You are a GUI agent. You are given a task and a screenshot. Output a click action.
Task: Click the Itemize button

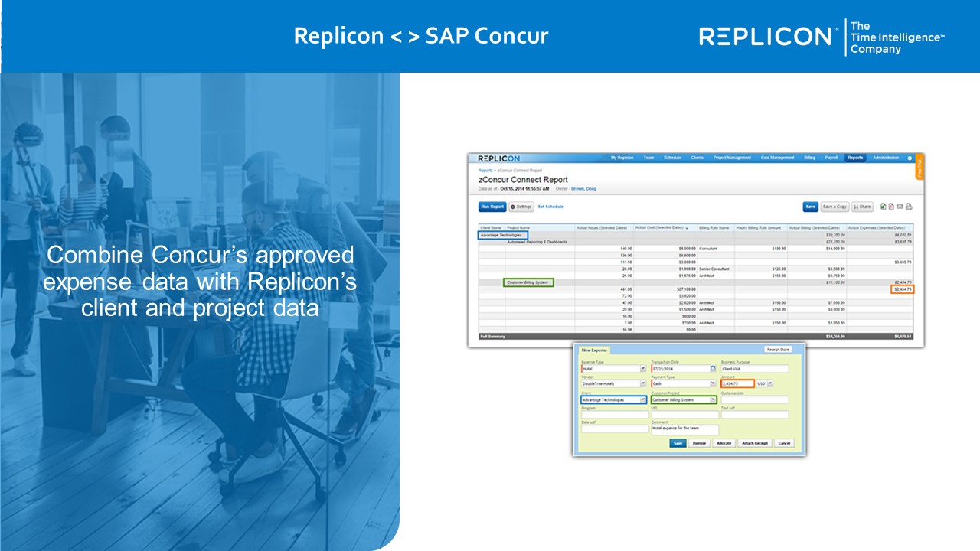click(x=699, y=443)
